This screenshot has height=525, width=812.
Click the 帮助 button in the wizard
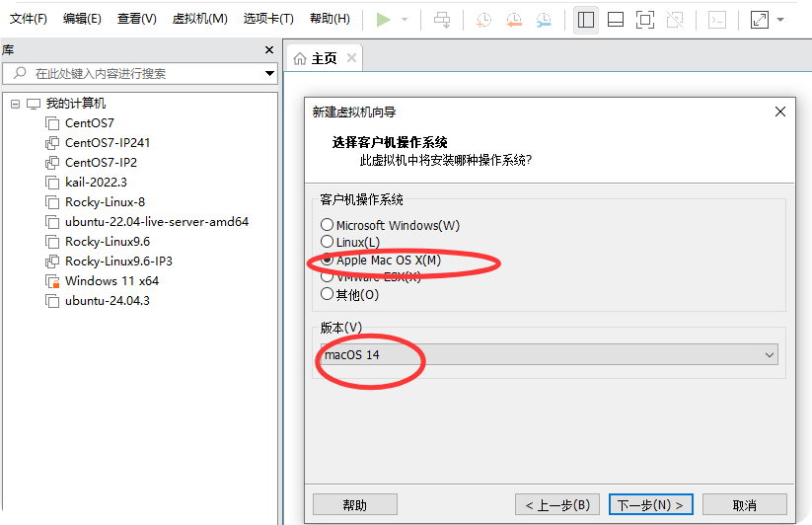tap(355, 505)
